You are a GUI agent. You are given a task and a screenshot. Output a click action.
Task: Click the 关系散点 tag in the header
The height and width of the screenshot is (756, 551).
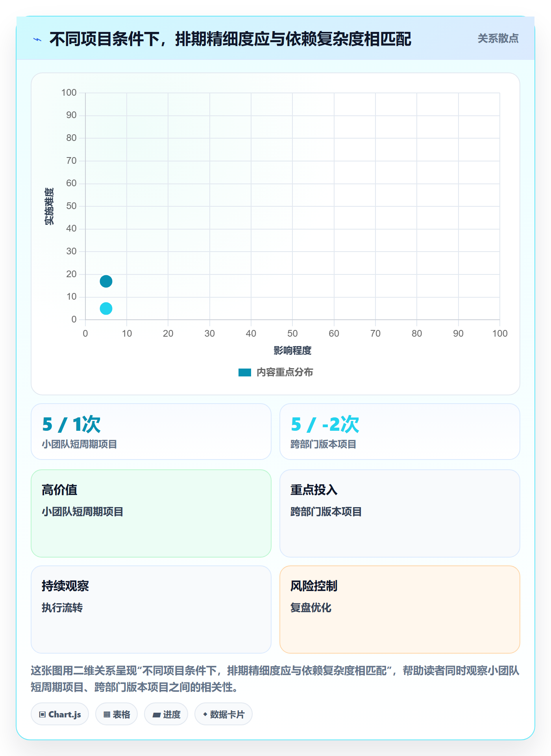(x=498, y=39)
